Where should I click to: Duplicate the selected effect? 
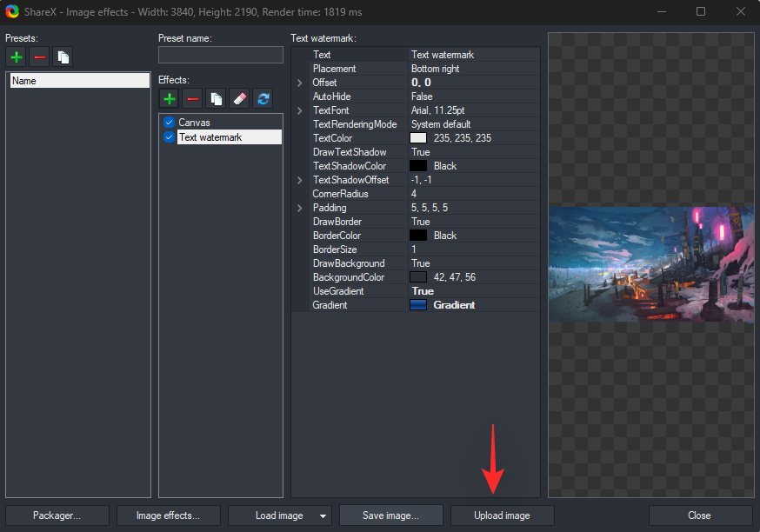click(x=216, y=98)
